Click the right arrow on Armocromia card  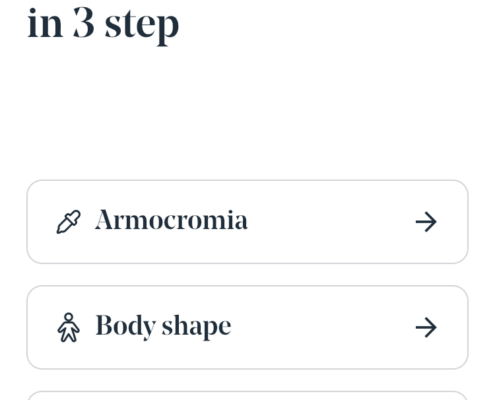426,222
